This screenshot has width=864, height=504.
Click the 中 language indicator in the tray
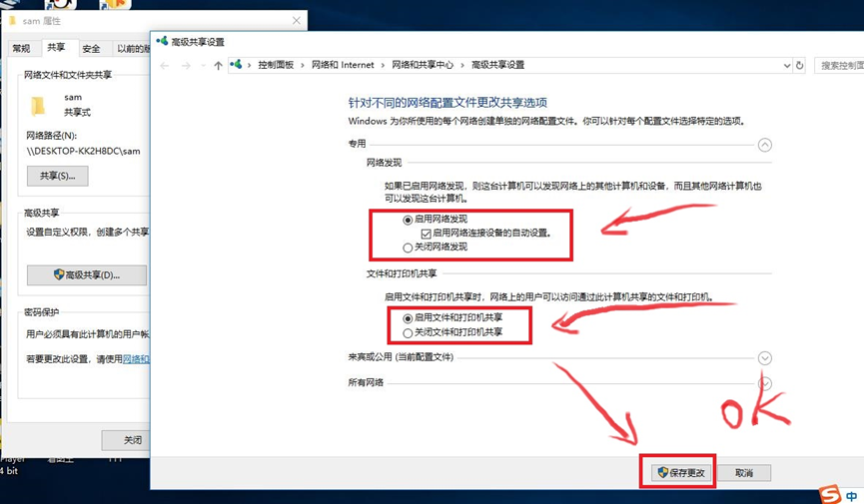point(852,495)
